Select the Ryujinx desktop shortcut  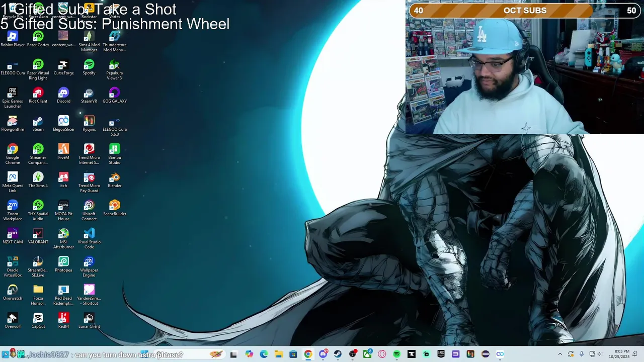click(89, 124)
